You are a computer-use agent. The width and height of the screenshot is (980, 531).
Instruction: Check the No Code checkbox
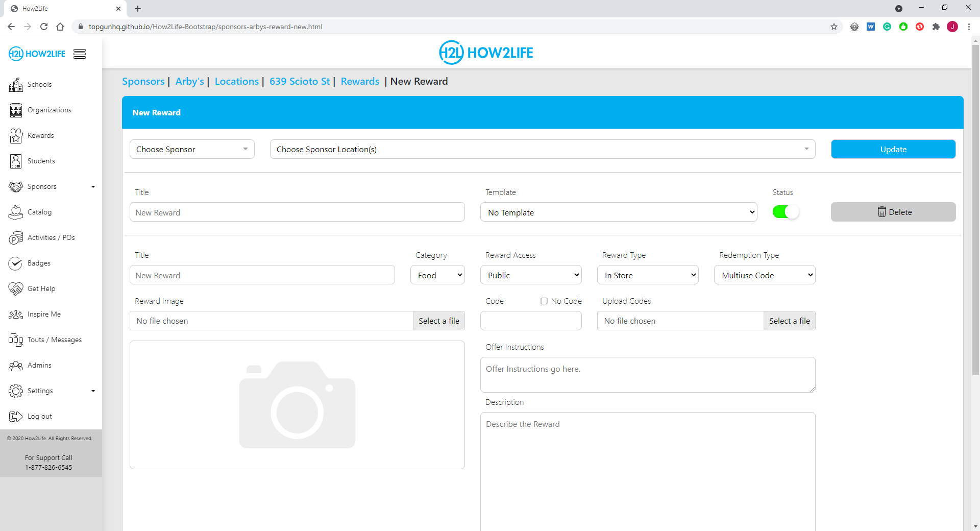(544, 301)
